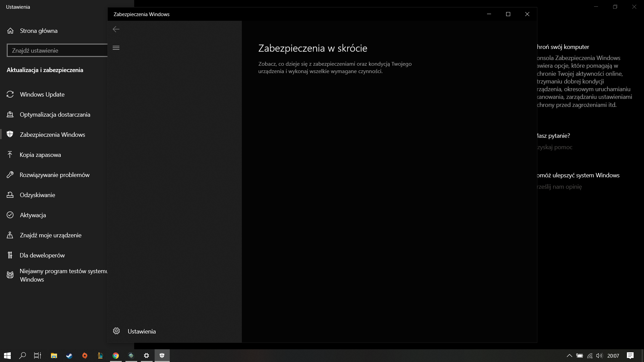644x362 pixels.
Task: Maximize the Zabezpieczenia Windows window
Action: pyautogui.click(x=508, y=14)
